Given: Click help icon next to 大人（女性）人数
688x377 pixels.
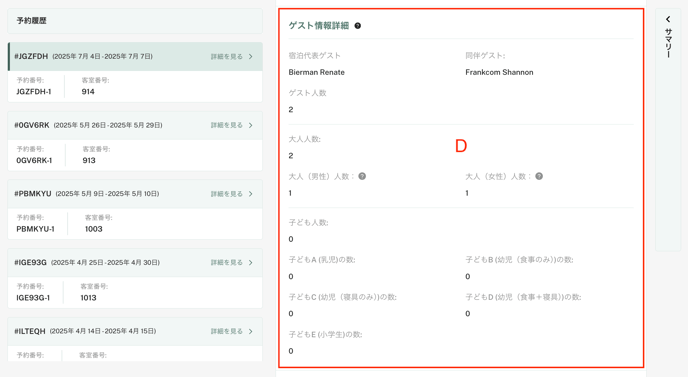Looking at the screenshot, I should pos(539,176).
